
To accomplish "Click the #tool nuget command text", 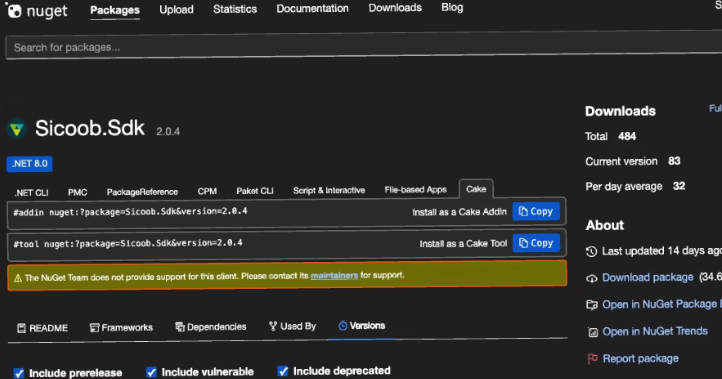I will click(128, 243).
